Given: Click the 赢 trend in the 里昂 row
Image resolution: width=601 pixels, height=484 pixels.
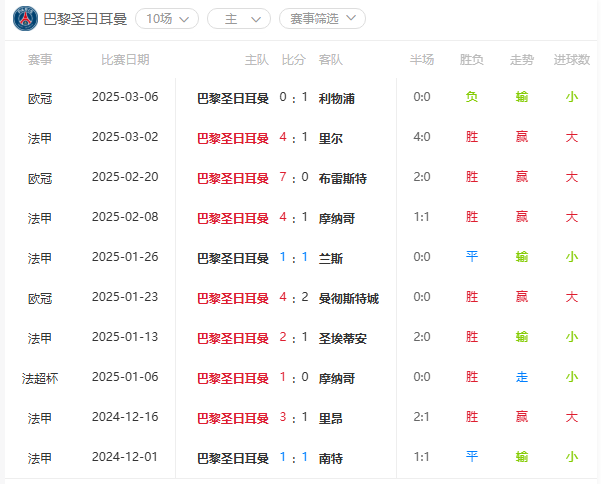Looking at the screenshot, I should [522, 417].
